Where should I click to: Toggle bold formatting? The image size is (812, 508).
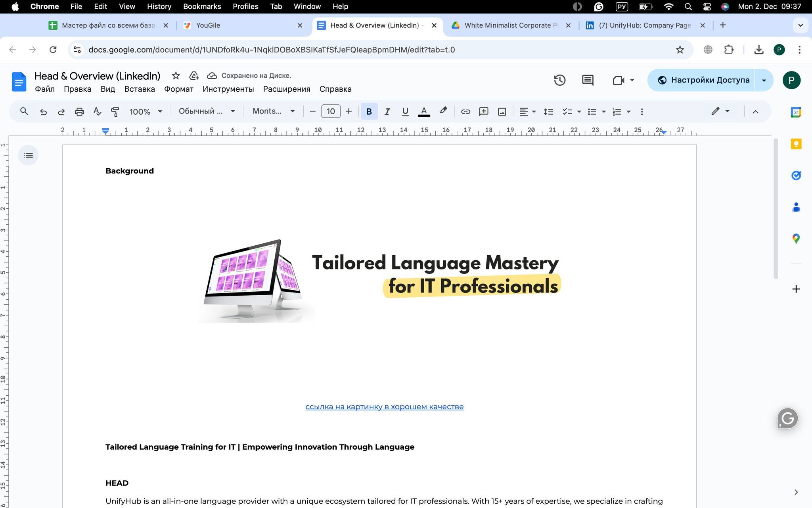pos(369,112)
